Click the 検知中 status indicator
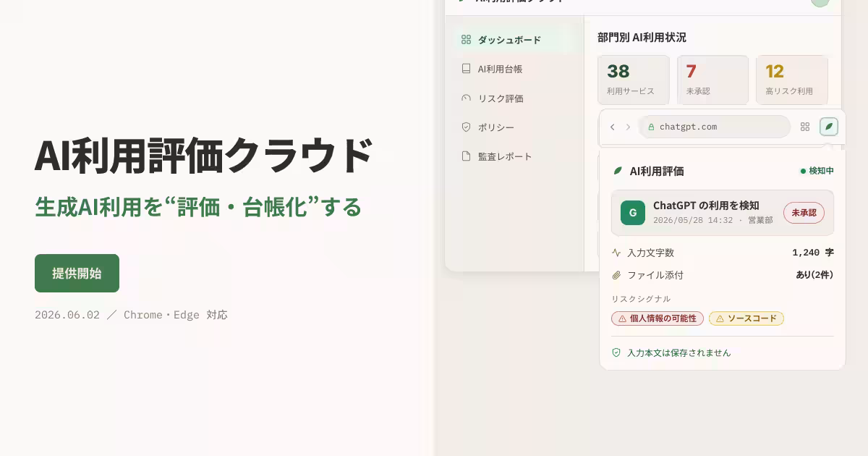The width and height of the screenshot is (868, 456). [x=817, y=171]
